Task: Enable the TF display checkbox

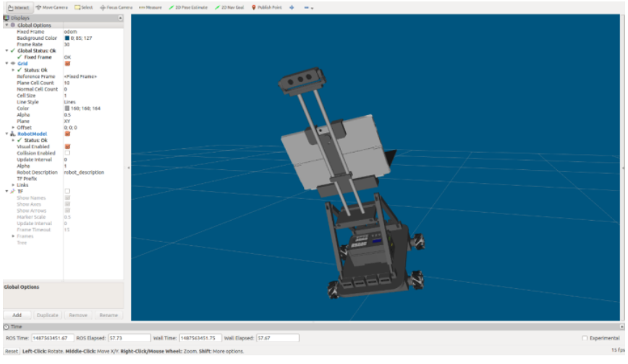Action: point(67,192)
